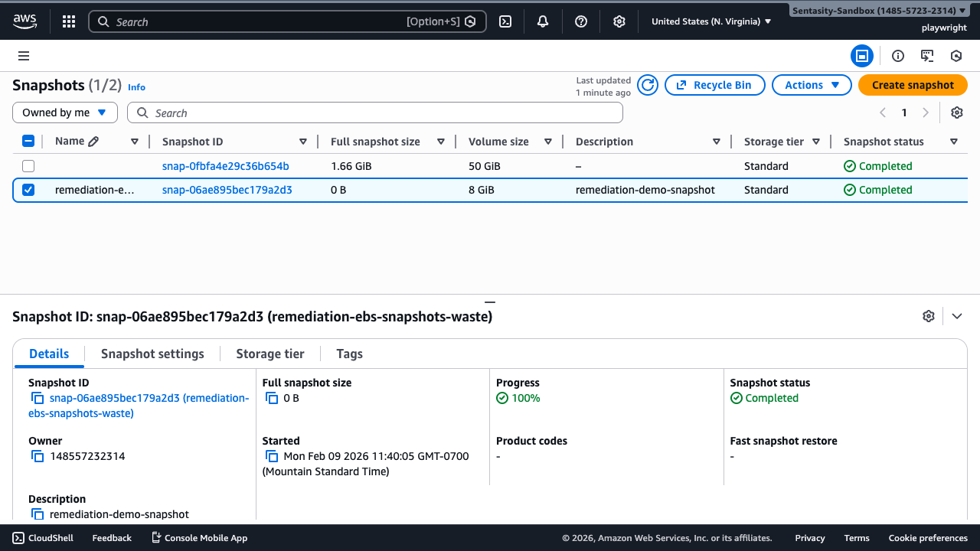Uncheck the remediation snapshot row checkbox
The width and height of the screenshot is (980, 551).
click(28, 190)
